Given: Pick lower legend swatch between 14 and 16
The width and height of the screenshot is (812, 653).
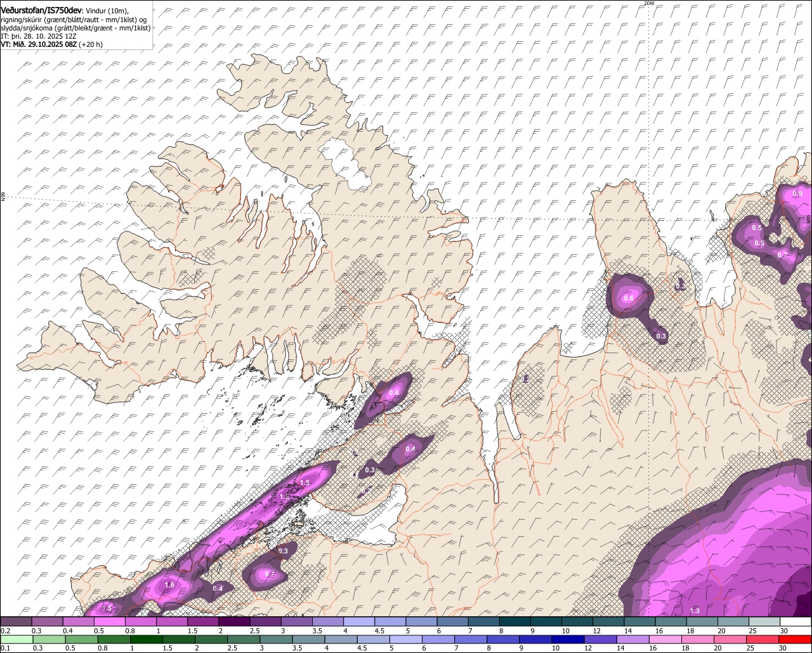Looking at the screenshot, I should (634, 640).
